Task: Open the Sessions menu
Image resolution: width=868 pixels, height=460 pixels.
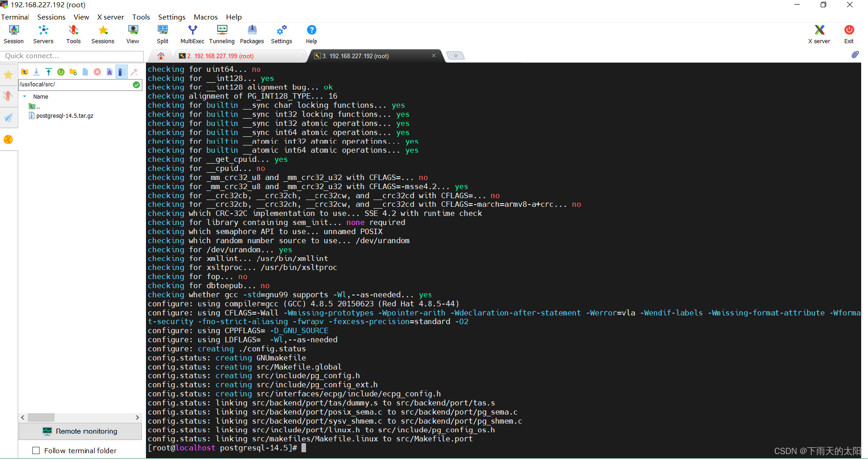Action: pos(51,17)
